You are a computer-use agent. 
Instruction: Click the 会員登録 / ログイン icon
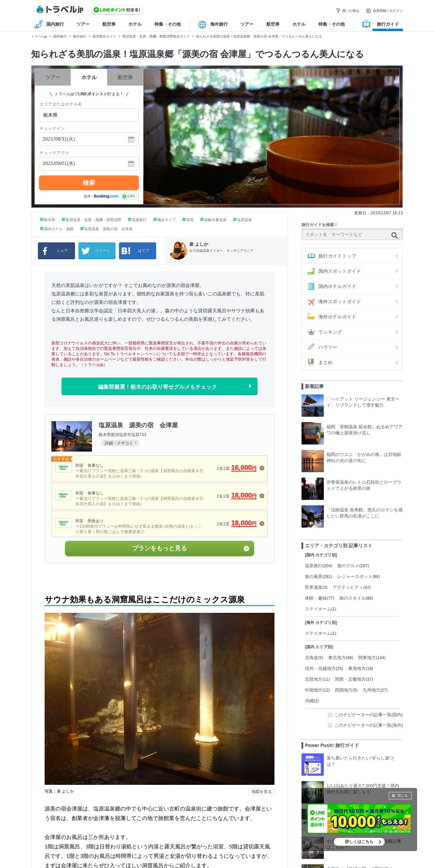[x=368, y=10]
